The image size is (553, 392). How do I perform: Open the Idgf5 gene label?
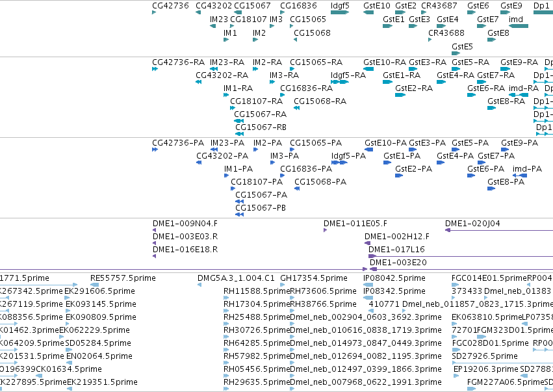[340, 6]
